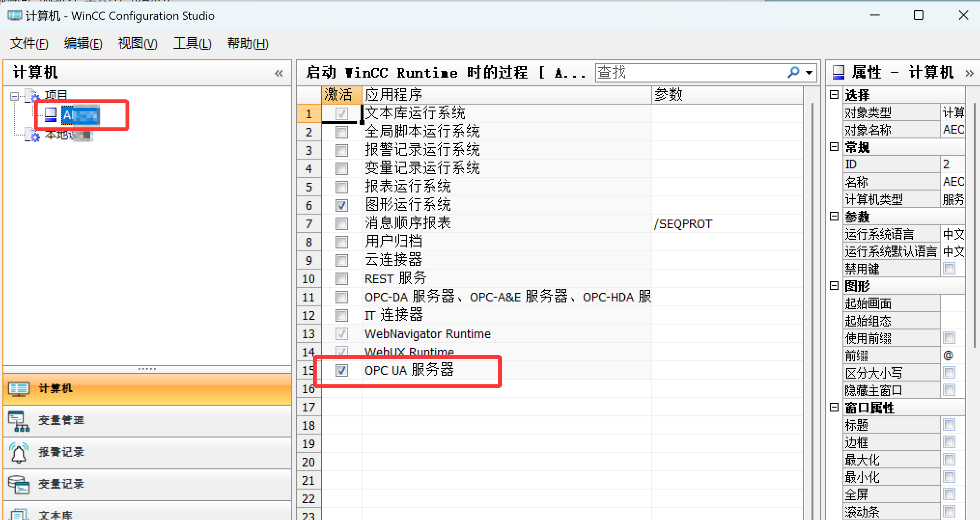Open 报警记录 in the navigation bar

click(147, 452)
